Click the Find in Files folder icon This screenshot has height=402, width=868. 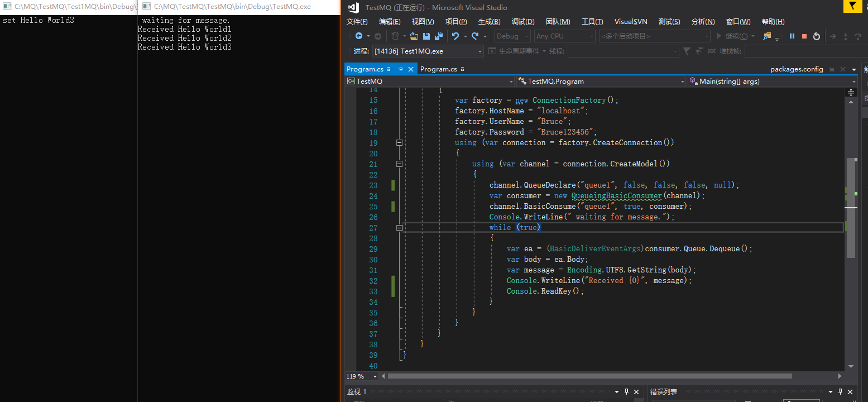(x=768, y=36)
